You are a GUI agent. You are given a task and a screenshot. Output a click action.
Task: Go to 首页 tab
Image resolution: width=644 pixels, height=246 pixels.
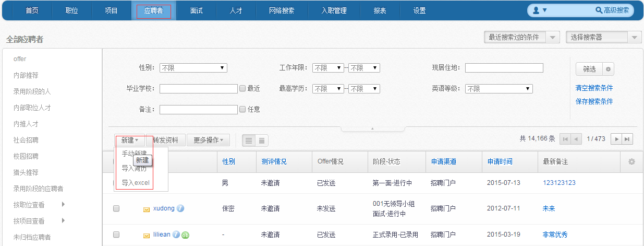[32, 10]
